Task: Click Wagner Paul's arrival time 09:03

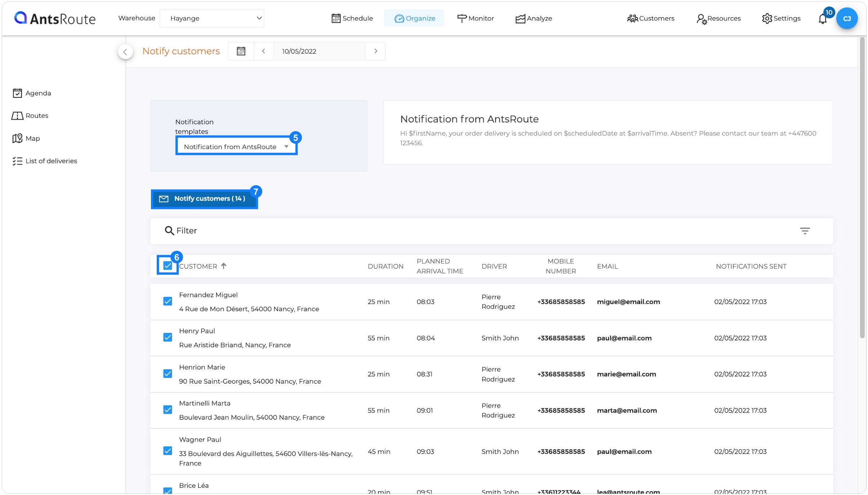Action: coord(425,451)
